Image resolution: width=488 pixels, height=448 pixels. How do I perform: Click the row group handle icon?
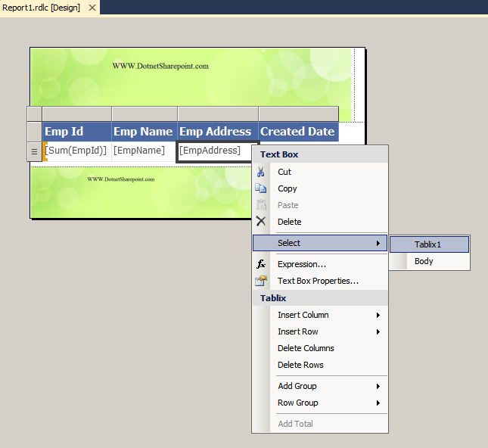(35, 151)
